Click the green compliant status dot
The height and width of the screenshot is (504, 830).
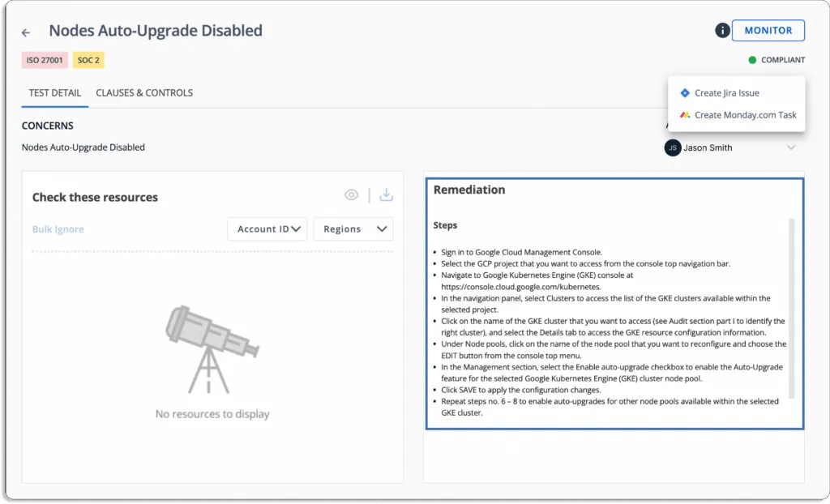(x=754, y=59)
